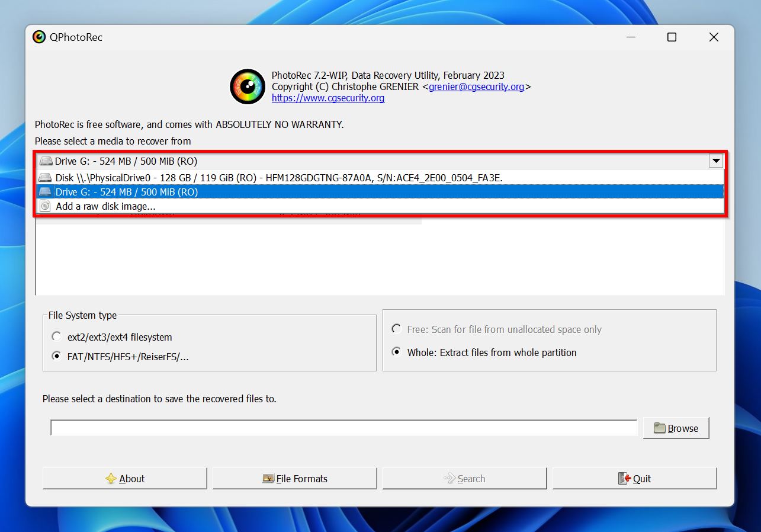Click the folder icon on the Browse button
The width and height of the screenshot is (761, 532).
[x=660, y=428]
